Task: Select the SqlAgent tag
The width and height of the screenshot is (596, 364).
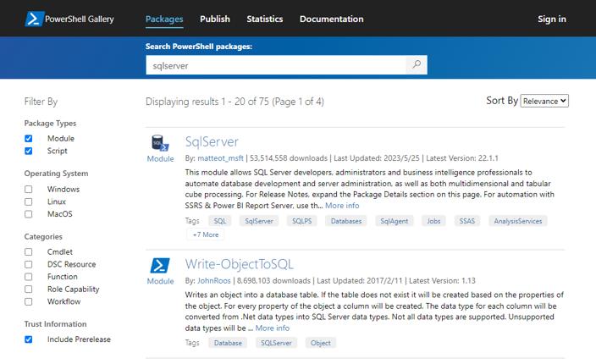Action: point(395,221)
